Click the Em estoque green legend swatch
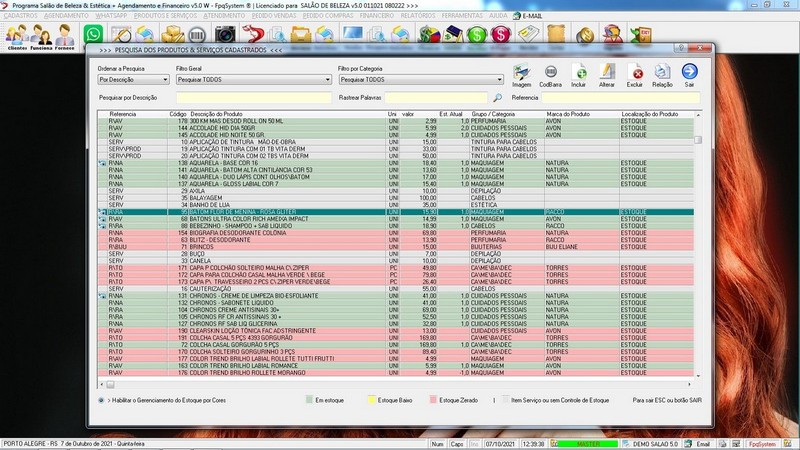800x450 pixels. [x=309, y=400]
